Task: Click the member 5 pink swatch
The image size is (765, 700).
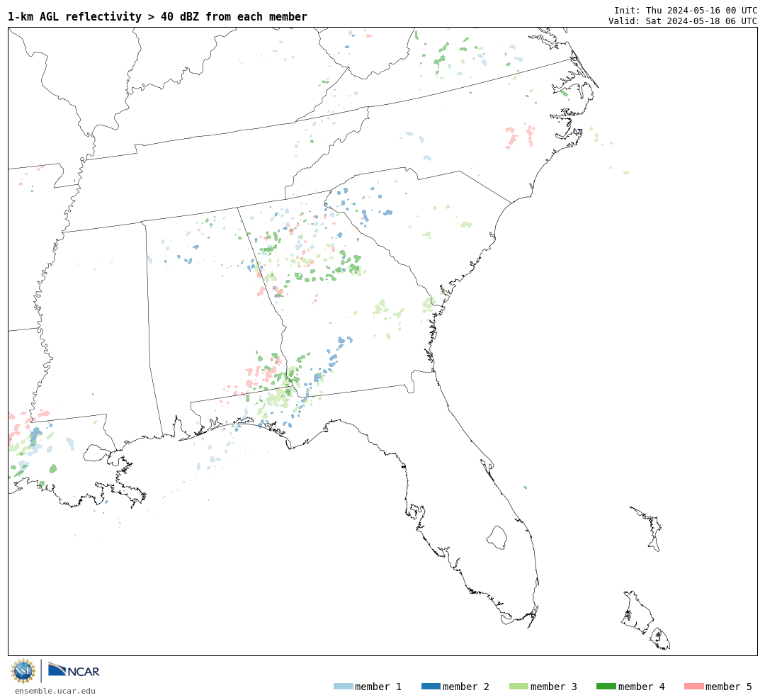Action: 693,687
